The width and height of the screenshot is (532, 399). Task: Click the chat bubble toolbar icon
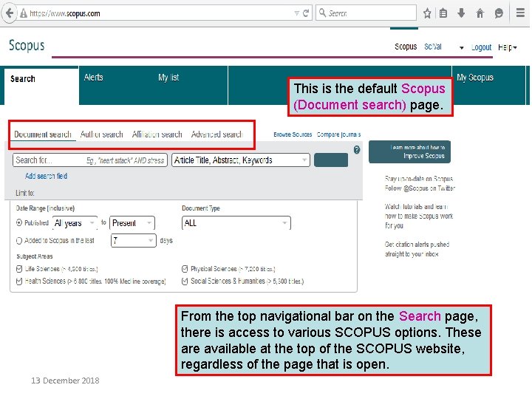pyautogui.click(x=499, y=13)
